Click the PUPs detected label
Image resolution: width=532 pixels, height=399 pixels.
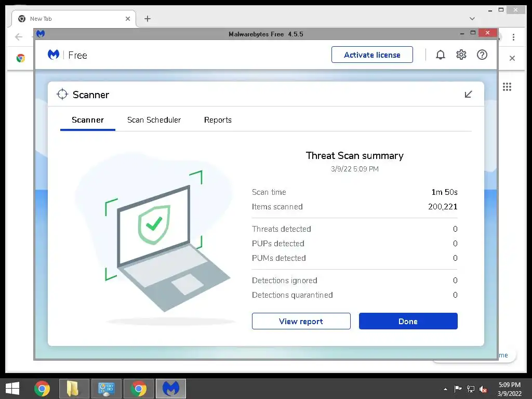click(278, 244)
